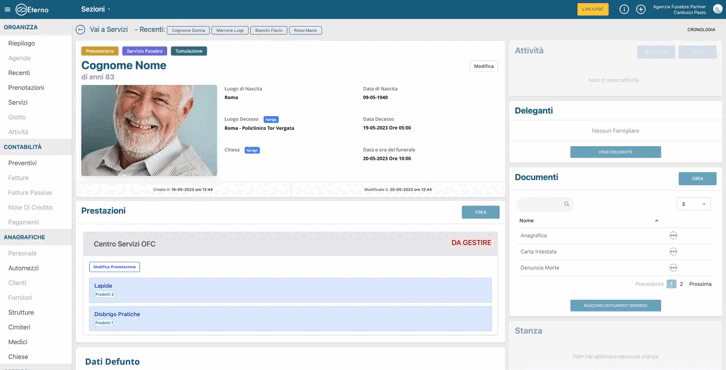This screenshot has width=726, height=370.
Task: Click the LIVE CHAT button
Action: 593,9
